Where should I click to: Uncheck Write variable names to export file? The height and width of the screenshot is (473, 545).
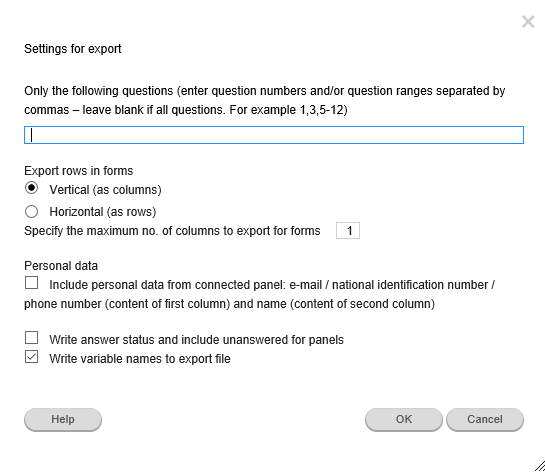tap(31, 357)
